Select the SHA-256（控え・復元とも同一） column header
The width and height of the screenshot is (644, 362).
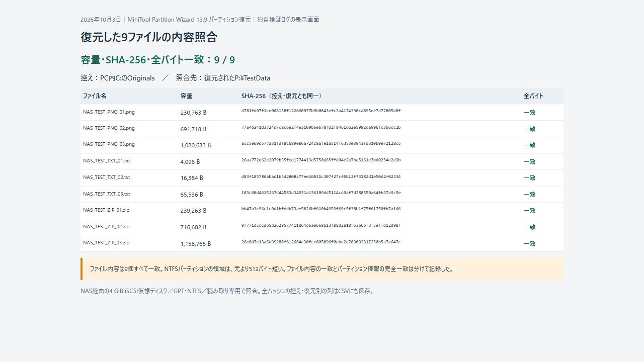(282, 96)
